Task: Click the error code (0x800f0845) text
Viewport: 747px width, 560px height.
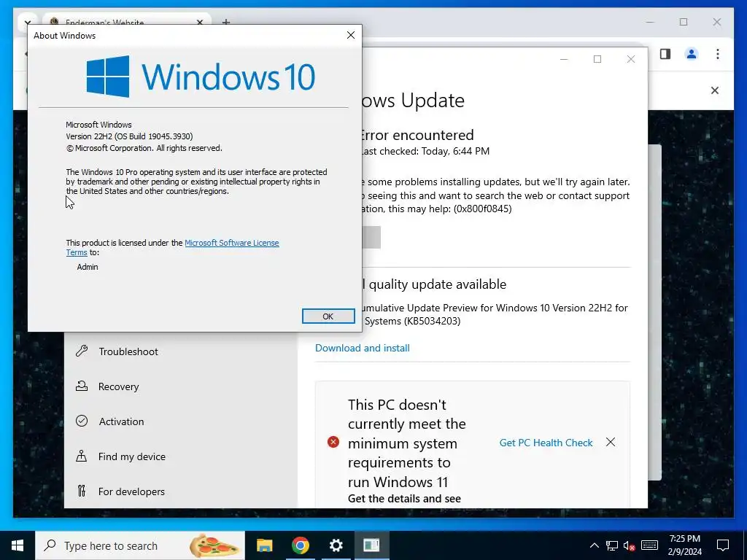Action: pyautogui.click(x=482, y=209)
